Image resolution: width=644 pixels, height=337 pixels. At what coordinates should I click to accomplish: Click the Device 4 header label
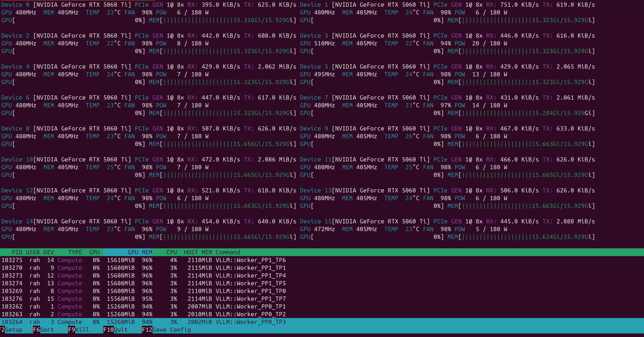click(x=15, y=66)
